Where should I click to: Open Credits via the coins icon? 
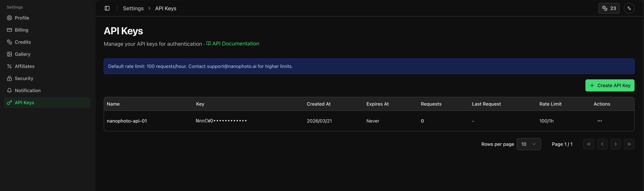pos(9,42)
